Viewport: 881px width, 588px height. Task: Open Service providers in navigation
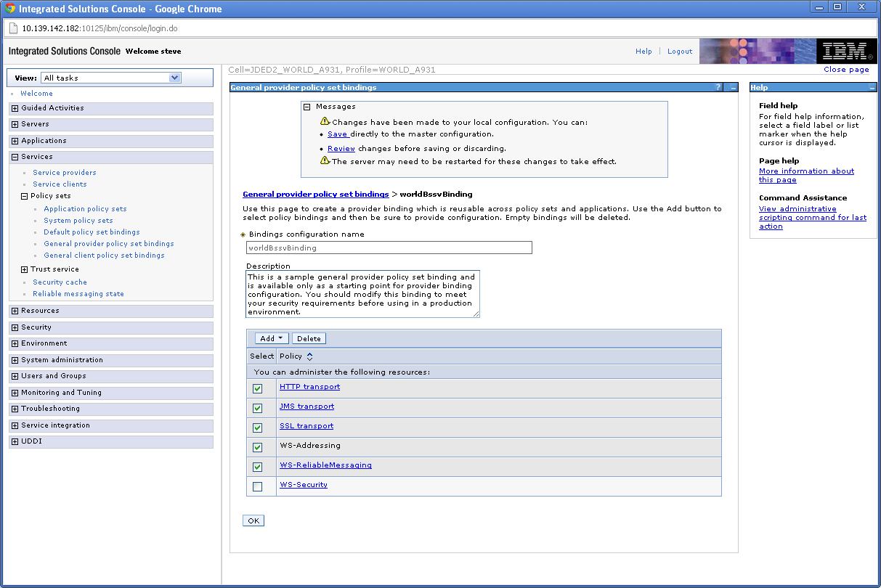(x=65, y=173)
